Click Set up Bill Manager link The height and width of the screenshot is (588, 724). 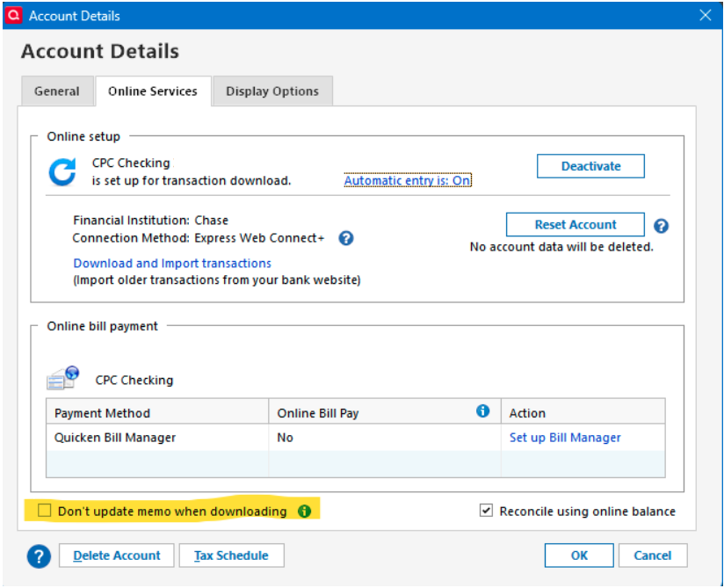pyautogui.click(x=565, y=438)
